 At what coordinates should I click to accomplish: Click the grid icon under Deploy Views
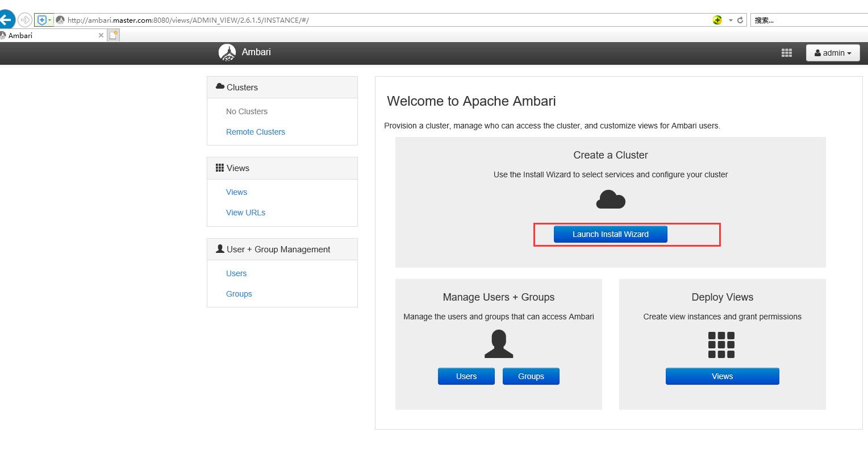(x=721, y=345)
